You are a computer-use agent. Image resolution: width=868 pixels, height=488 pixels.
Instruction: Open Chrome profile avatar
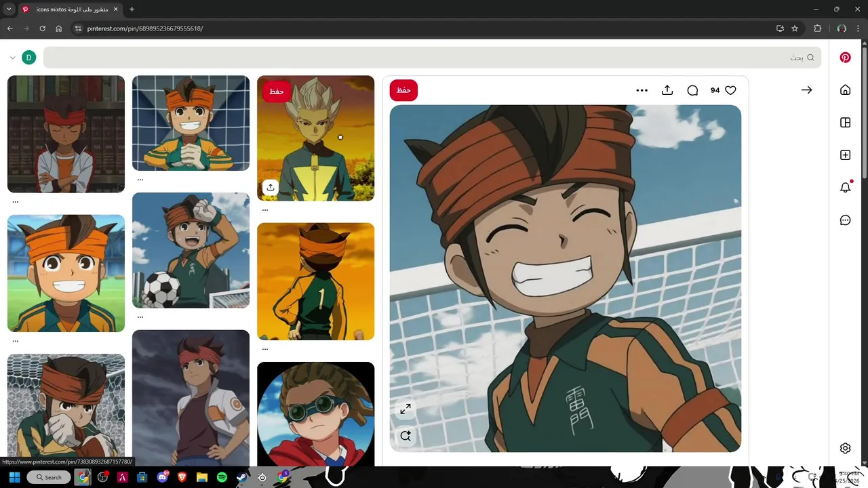(842, 28)
